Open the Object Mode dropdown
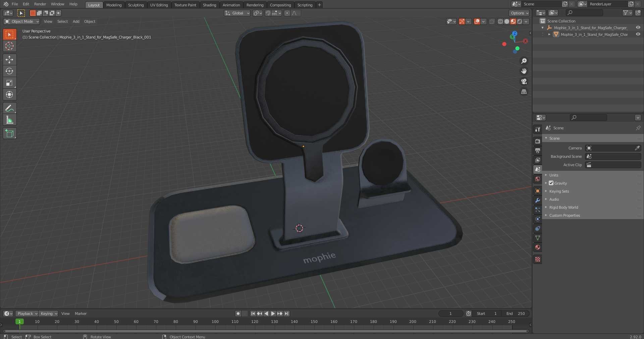This screenshot has width=644, height=339. pos(21,21)
